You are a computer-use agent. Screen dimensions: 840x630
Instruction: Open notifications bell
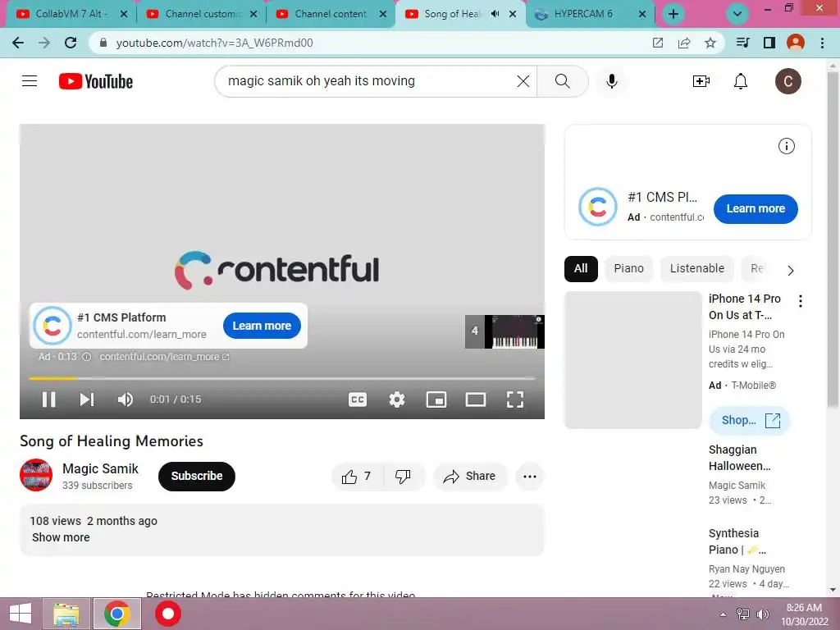click(741, 81)
